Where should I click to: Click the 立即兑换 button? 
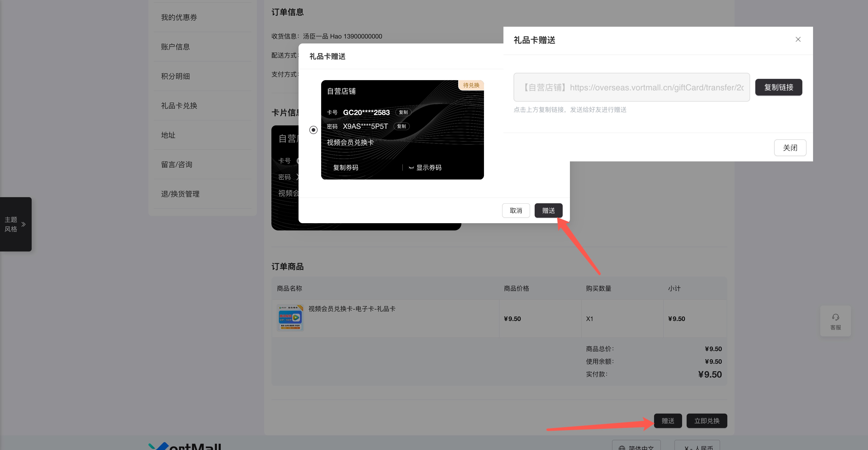[707, 421]
